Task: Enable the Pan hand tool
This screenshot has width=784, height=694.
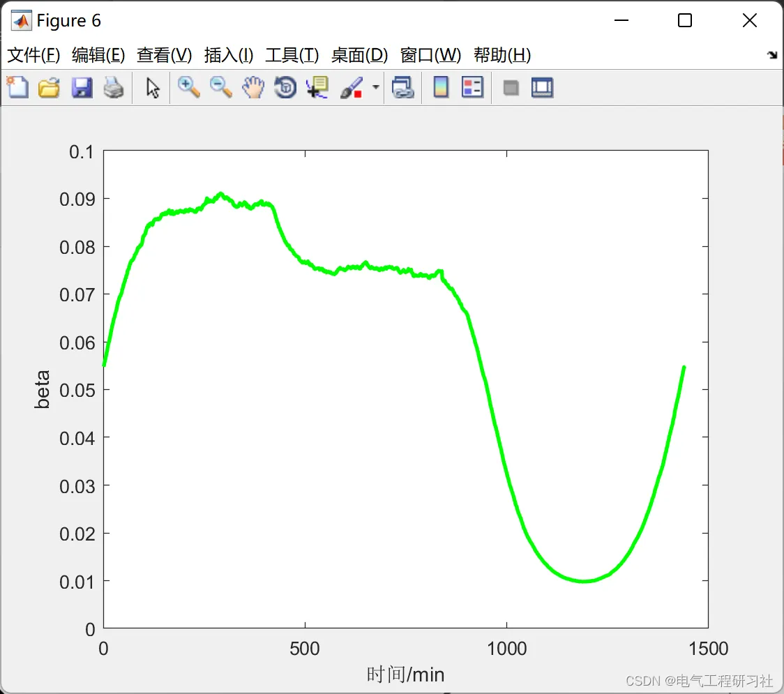Action: (253, 87)
